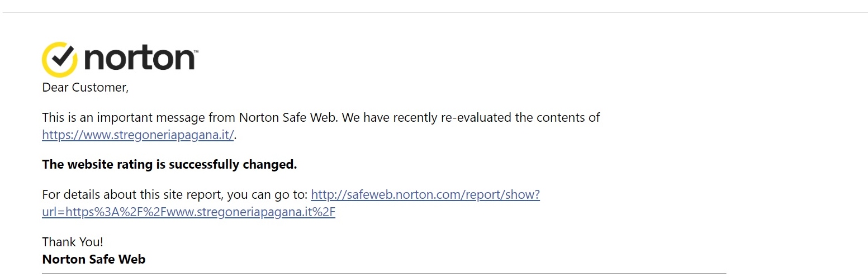
Task: Select the bold "website rating is successfully changed" line
Action: pos(169,165)
